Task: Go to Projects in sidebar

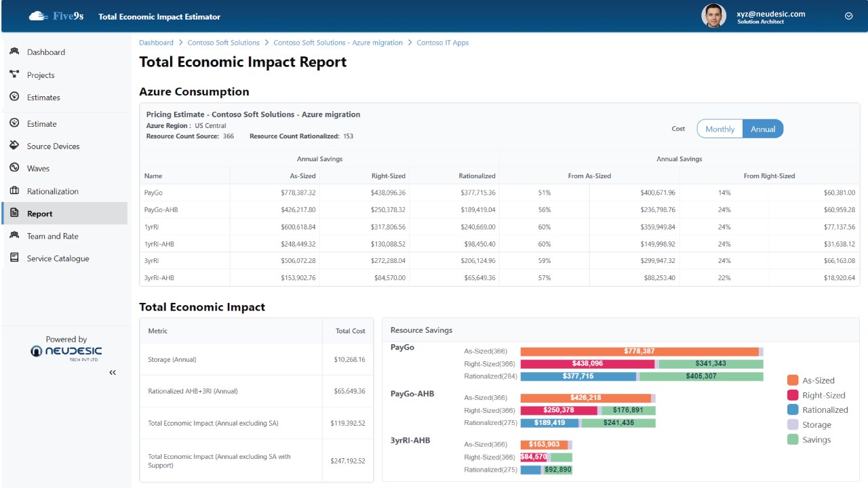Action: [41, 75]
